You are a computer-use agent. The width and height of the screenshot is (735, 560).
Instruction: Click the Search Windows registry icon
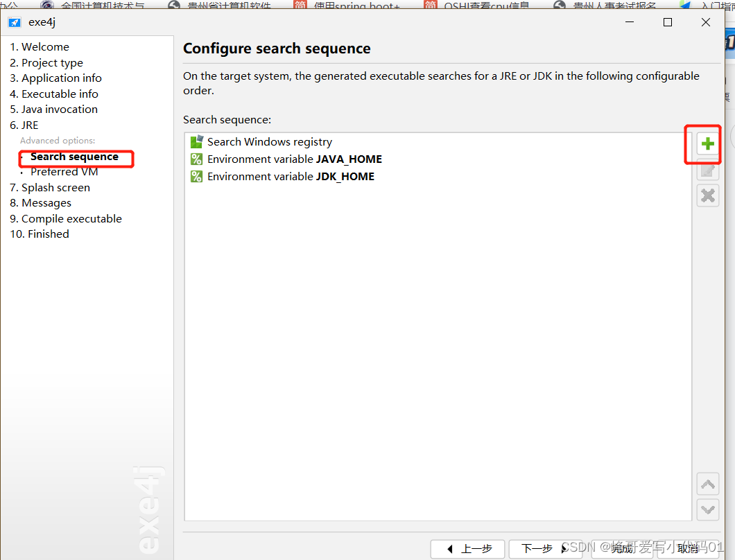click(196, 141)
